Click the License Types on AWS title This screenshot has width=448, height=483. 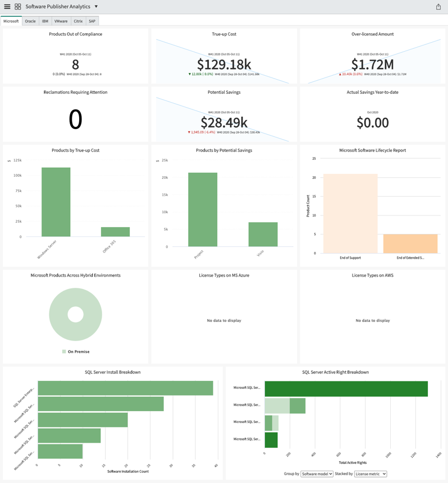point(372,275)
